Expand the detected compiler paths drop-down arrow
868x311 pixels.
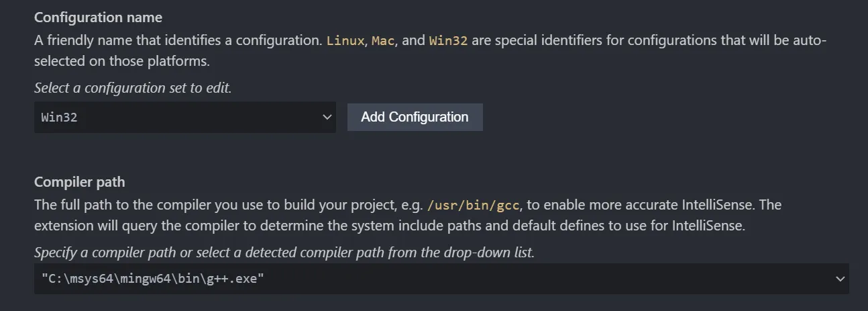[840, 279]
